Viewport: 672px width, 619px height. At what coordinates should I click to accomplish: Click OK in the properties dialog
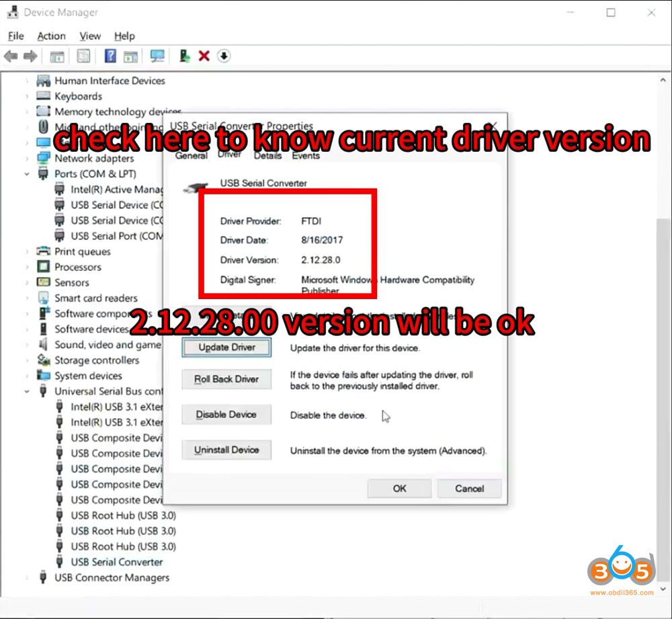click(399, 489)
